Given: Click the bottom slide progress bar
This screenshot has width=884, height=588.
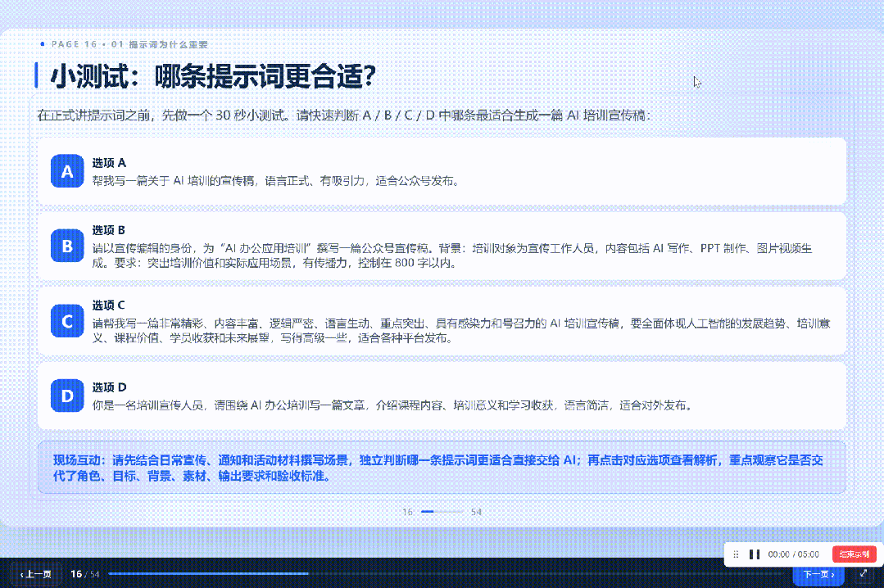Looking at the screenshot, I should pyautogui.click(x=447, y=573).
